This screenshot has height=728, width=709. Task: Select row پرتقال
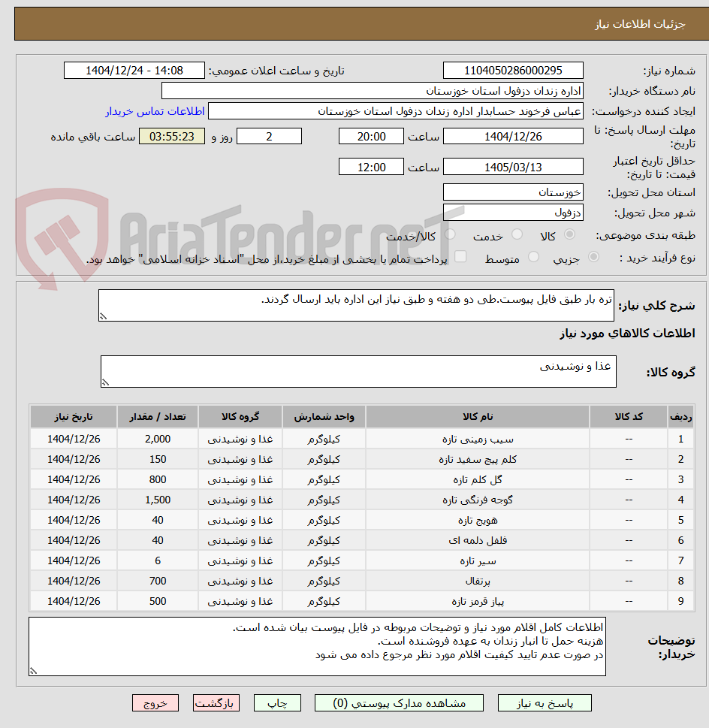coord(362,581)
